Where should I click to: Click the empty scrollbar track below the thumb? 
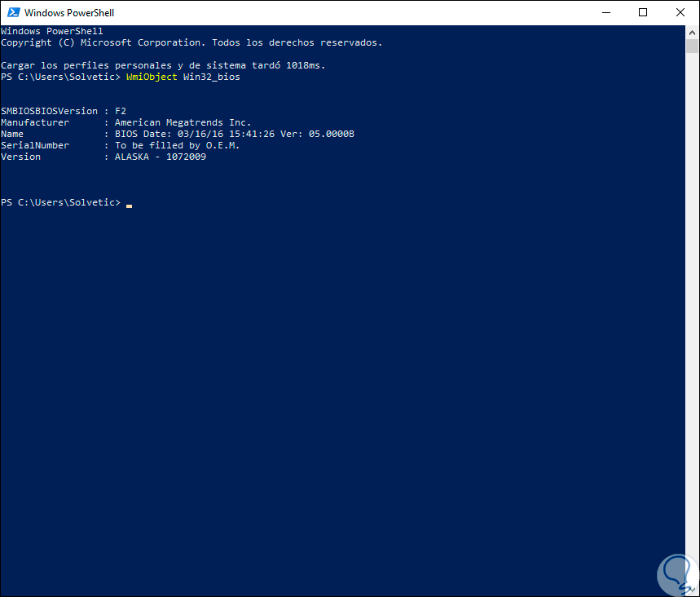click(693, 326)
